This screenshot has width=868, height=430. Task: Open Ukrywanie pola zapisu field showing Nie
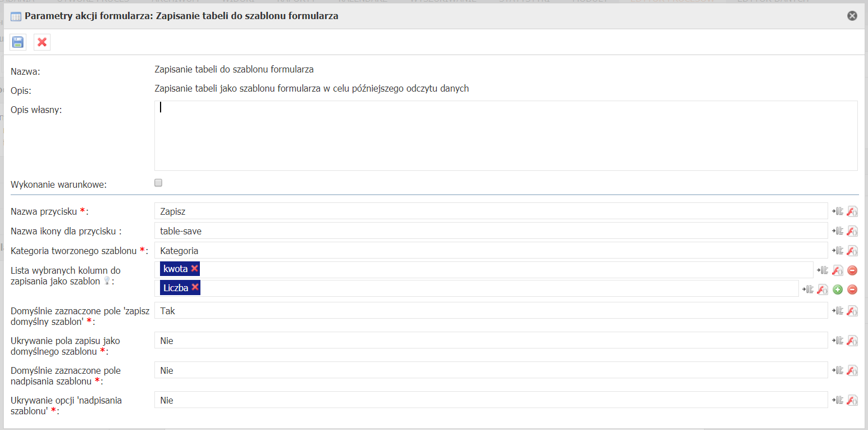(491, 340)
